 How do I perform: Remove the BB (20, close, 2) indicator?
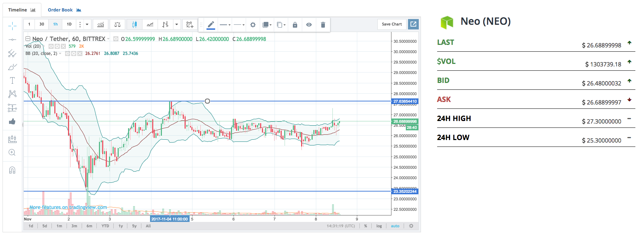coord(80,54)
